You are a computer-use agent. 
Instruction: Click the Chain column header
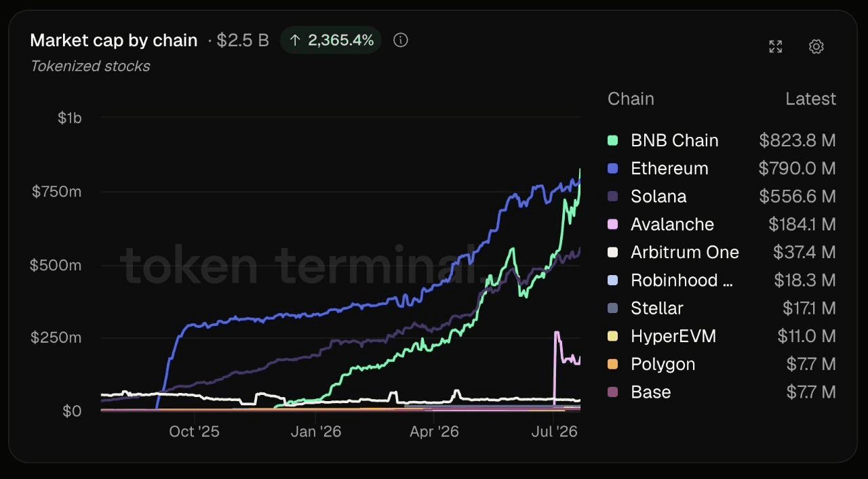tap(631, 99)
